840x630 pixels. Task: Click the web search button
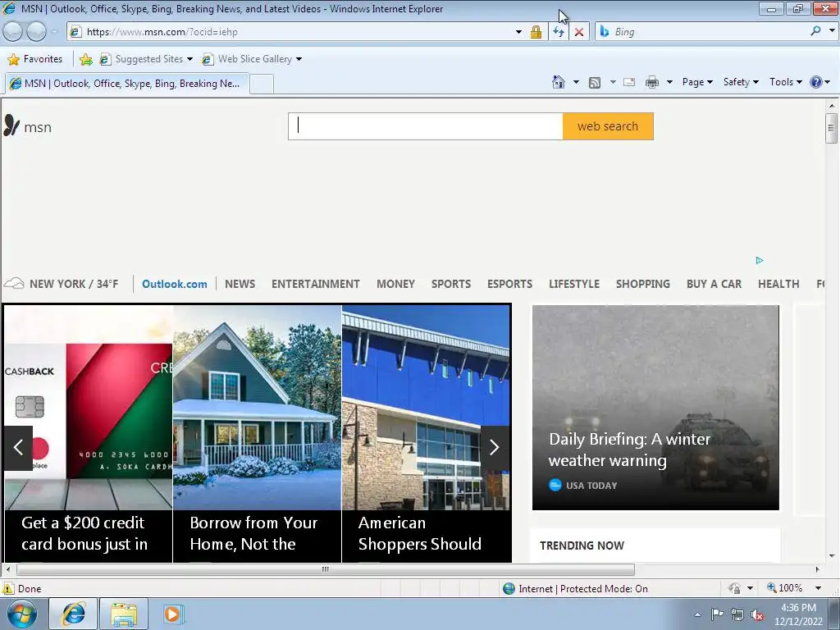(x=608, y=126)
